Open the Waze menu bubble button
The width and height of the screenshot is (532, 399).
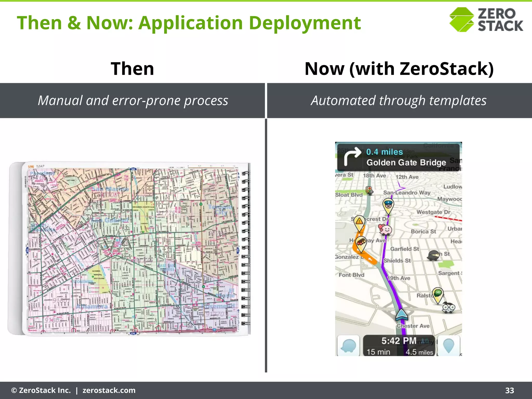(348, 346)
